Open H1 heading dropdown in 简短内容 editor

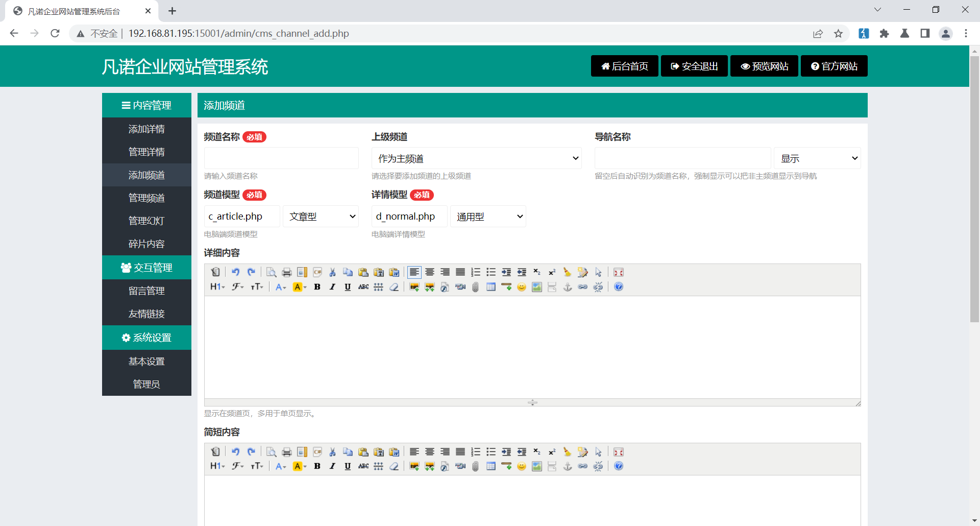click(x=217, y=466)
